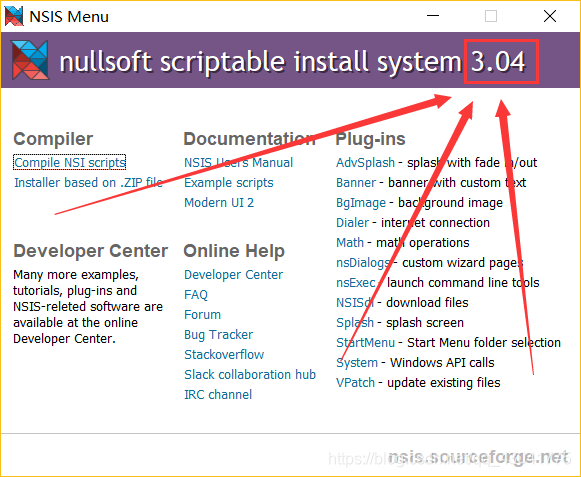This screenshot has width=581, height=477.
Task: Open Example scripts link
Action: pos(229,182)
